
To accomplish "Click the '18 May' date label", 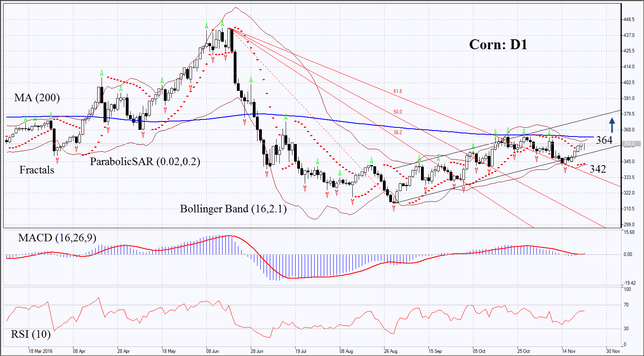I will (x=169, y=351).
